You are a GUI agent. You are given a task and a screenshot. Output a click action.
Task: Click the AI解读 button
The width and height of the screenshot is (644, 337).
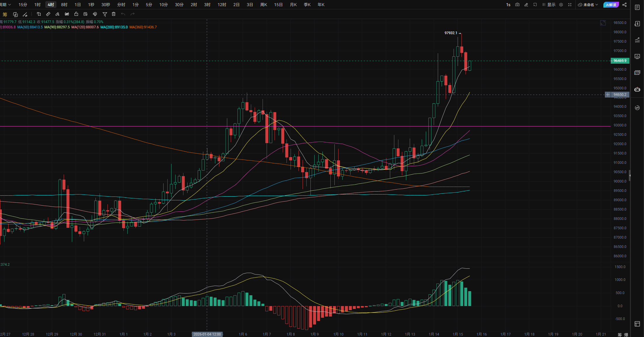tap(611, 5)
